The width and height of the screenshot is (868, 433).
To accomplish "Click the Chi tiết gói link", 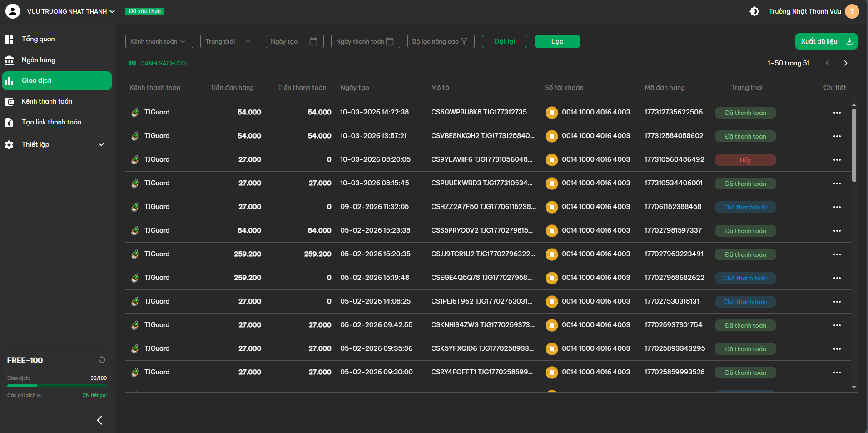I will [94, 395].
